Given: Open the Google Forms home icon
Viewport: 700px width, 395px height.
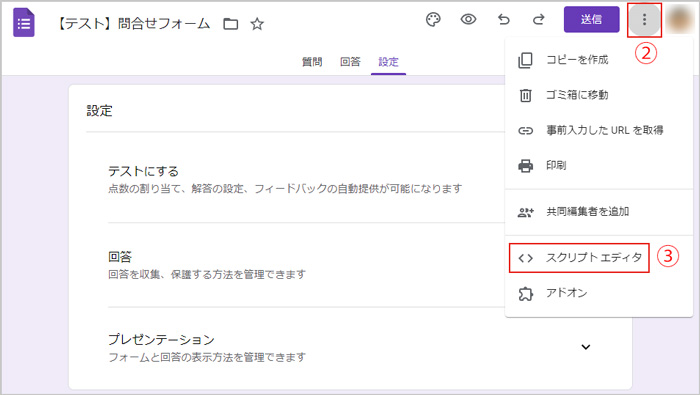Looking at the screenshot, I should pos(24,23).
